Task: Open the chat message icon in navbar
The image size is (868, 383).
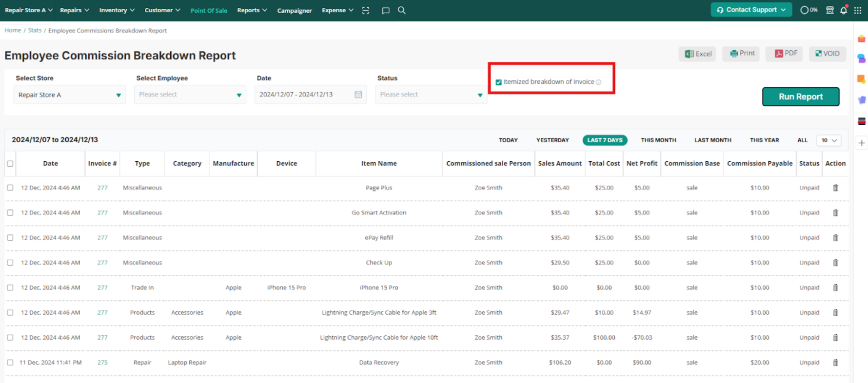Action: [x=385, y=10]
